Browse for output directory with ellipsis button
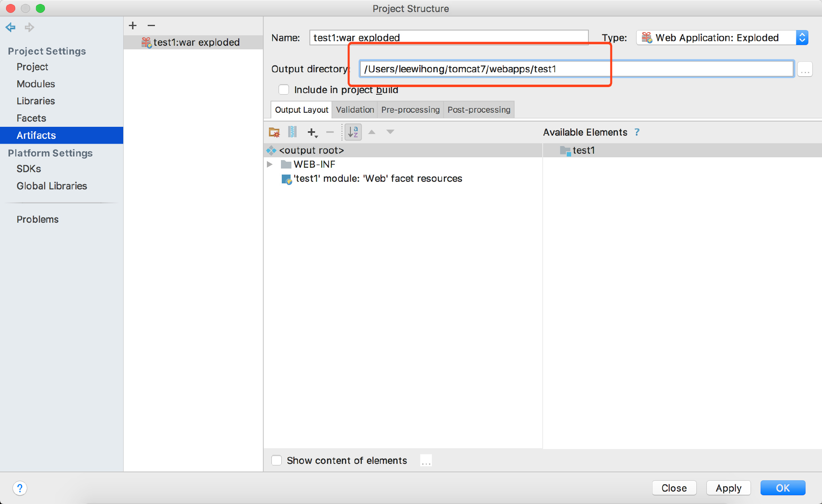This screenshot has width=822, height=504. (x=805, y=69)
